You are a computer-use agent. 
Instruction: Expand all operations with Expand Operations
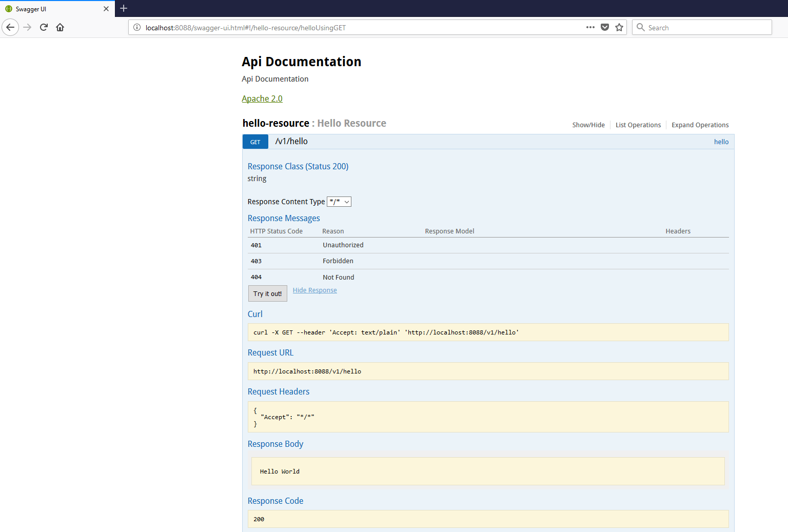point(700,125)
